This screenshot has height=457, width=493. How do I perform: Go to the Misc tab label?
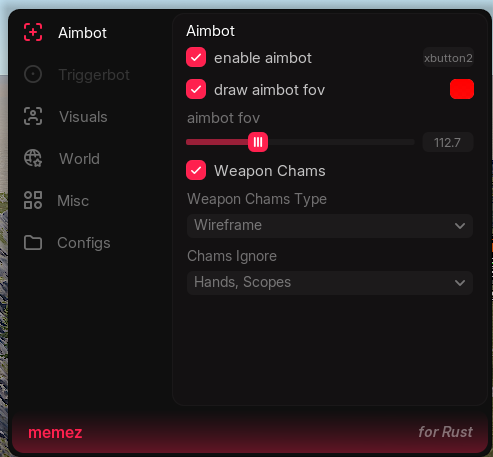[73, 201]
